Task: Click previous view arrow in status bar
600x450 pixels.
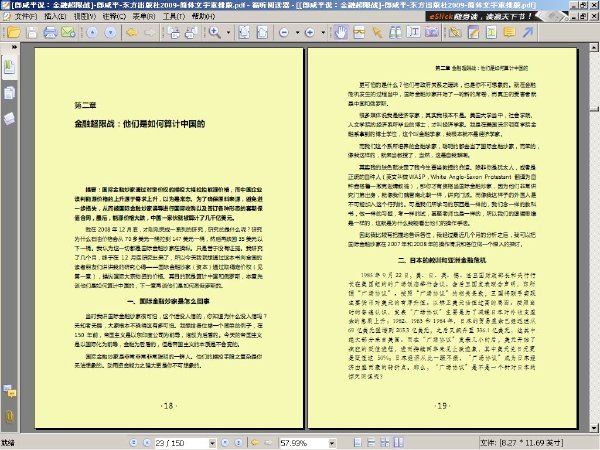Action: (255, 443)
